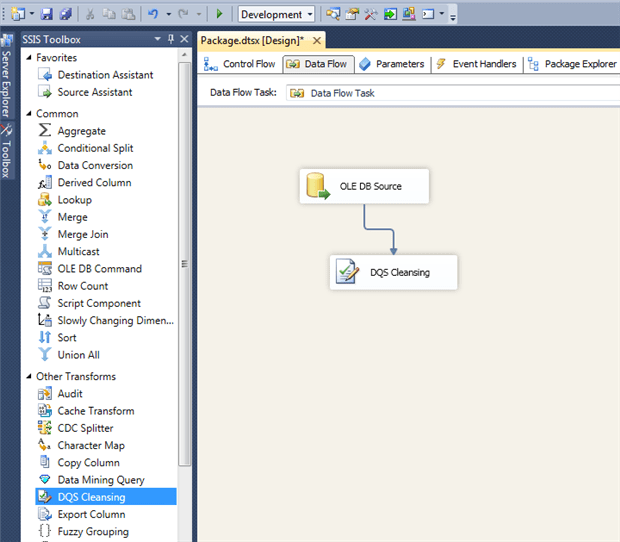Click the Save All icon

[65, 14]
